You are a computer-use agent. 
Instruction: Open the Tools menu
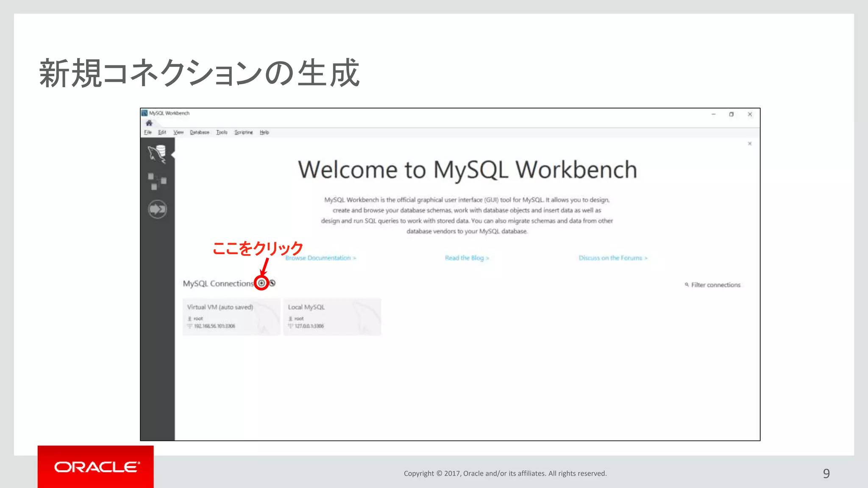(222, 132)
